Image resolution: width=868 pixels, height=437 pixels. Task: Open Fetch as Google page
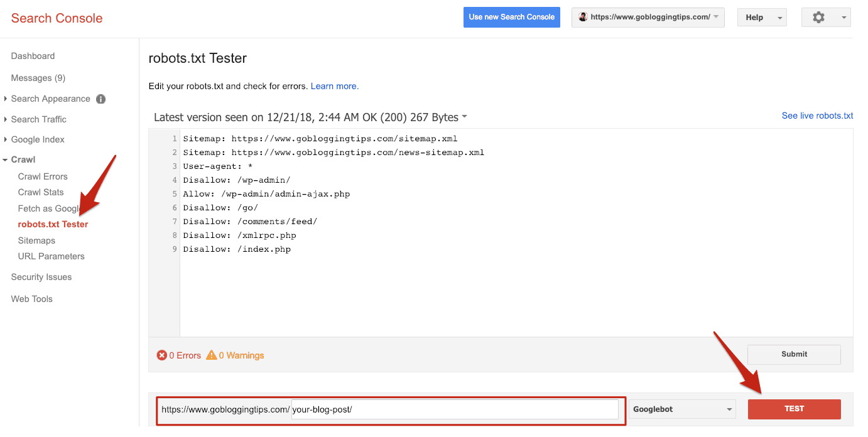(50, 208)
